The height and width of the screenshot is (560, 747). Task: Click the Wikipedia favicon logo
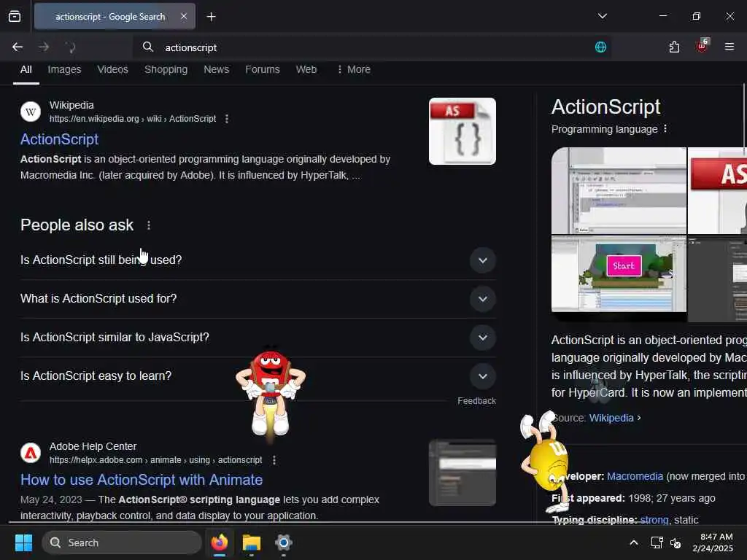point(31,112)
